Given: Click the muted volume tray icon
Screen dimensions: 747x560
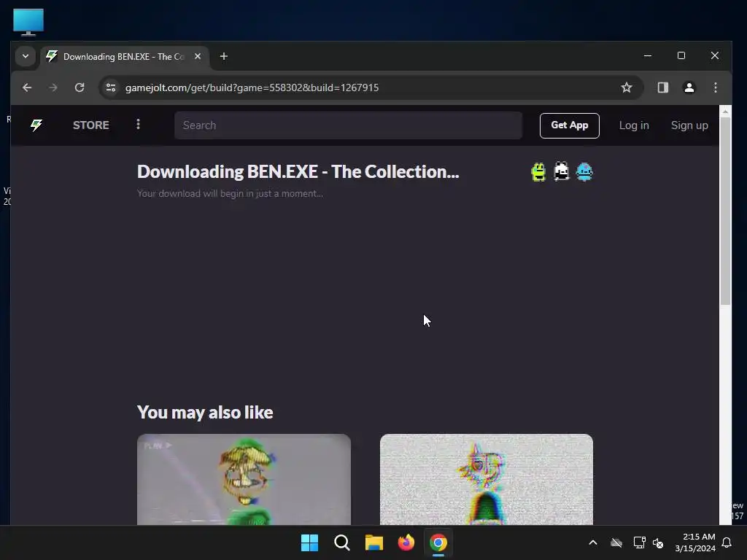Looking at the screenshot, I should pos(658,542).
